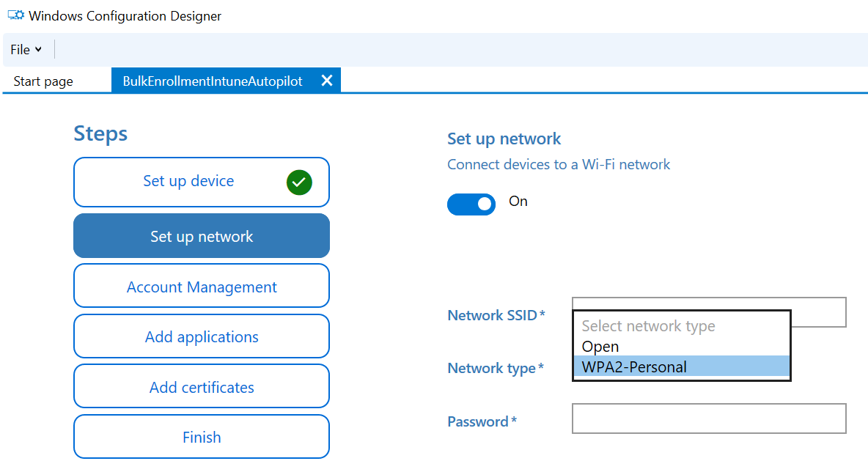Screen dimensions: 868x472
Task: Click the On label beside the toggle
Action: (518, 201)
